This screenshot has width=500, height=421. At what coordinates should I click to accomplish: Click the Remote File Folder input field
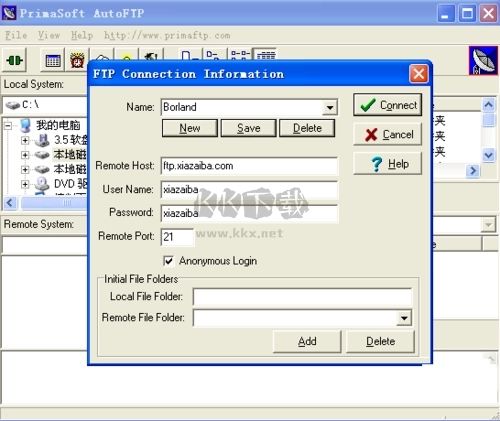295,318
